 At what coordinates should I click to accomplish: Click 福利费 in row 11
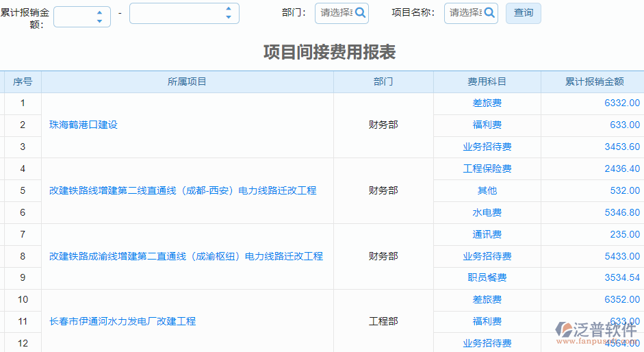[487, 322]
